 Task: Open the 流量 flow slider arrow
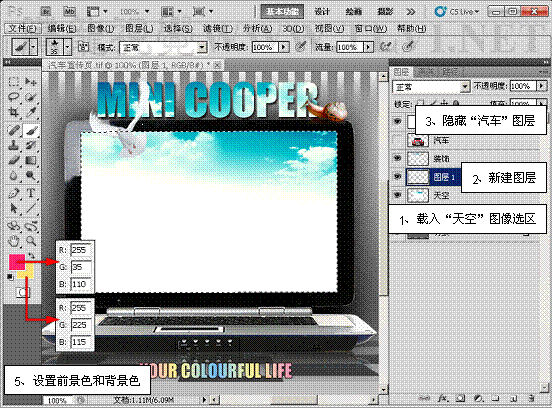[x=368, y=47]
